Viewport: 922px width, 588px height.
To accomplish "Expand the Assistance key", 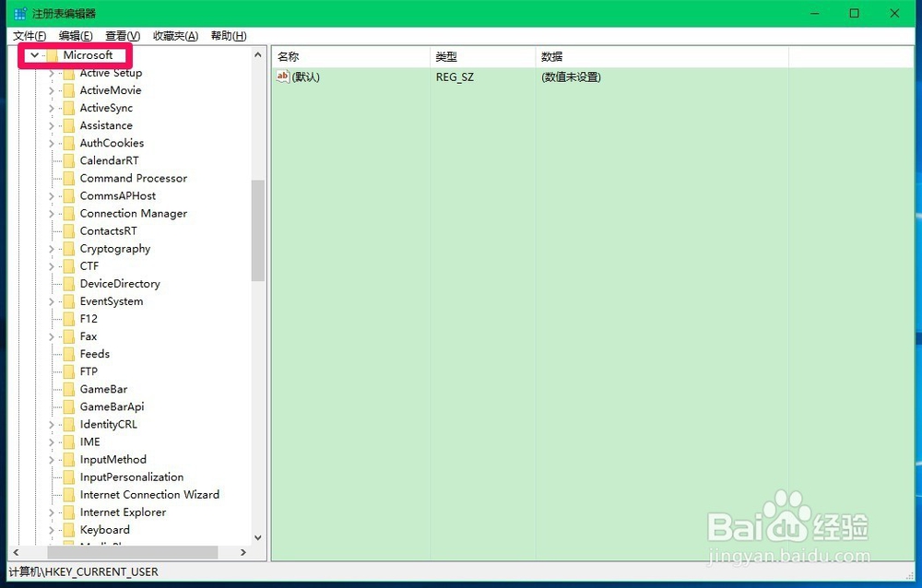I will (51, 126).
